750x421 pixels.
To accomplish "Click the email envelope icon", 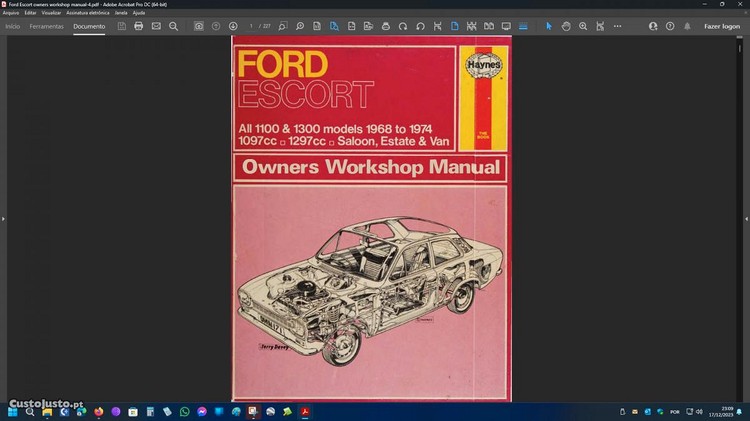I will [156, 26].
